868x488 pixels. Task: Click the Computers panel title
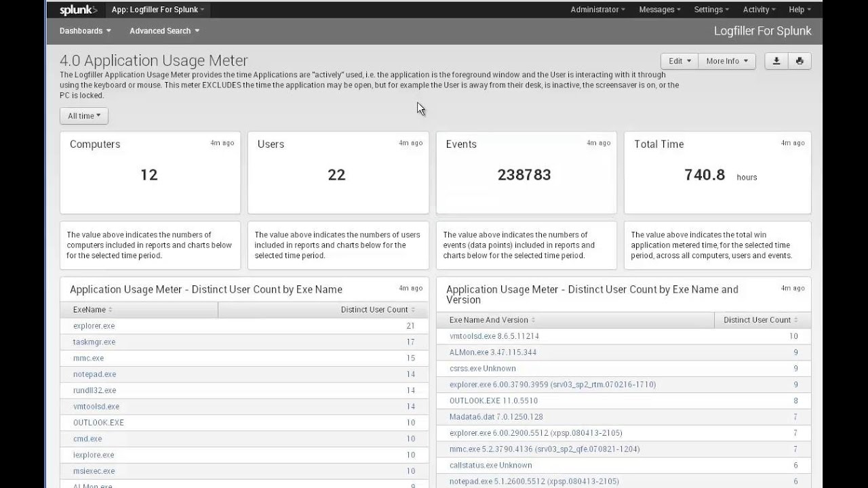95,144
